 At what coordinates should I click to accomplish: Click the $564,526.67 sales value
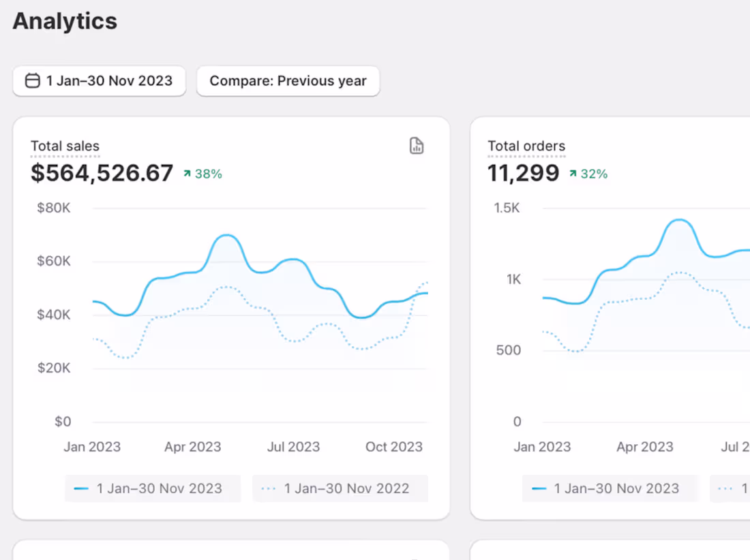pos(102,173)
